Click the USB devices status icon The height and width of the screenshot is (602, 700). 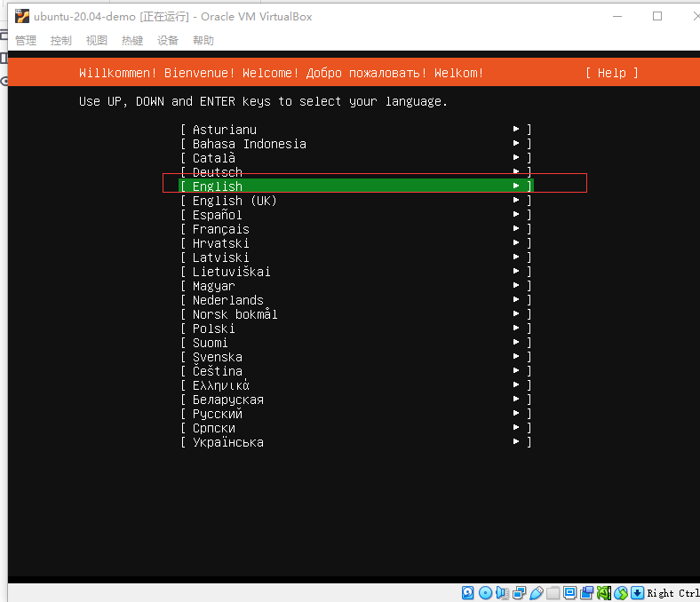(537, 592)
